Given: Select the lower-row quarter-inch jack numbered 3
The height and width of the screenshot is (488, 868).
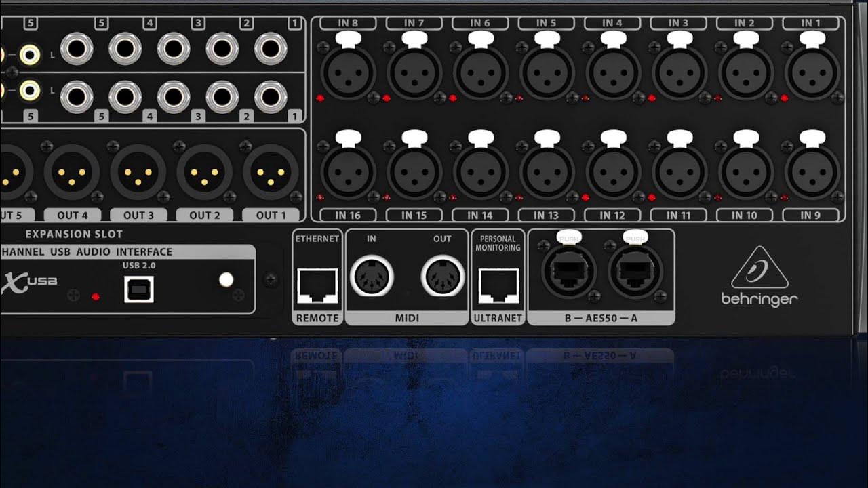Looking at the screenshot, I should coord(174,97).
